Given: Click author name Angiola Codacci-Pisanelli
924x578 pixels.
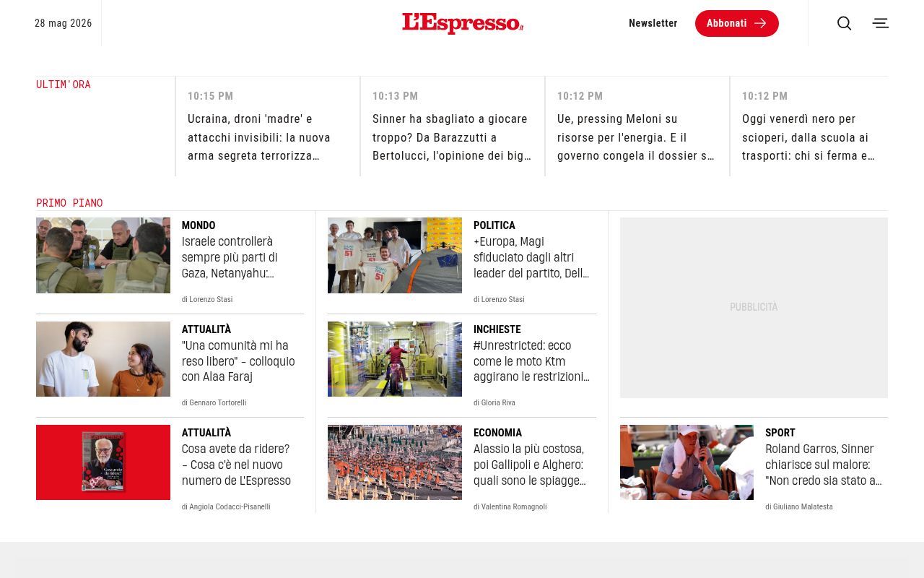Looking at the screenshot, I should click(x=230, y=506).
